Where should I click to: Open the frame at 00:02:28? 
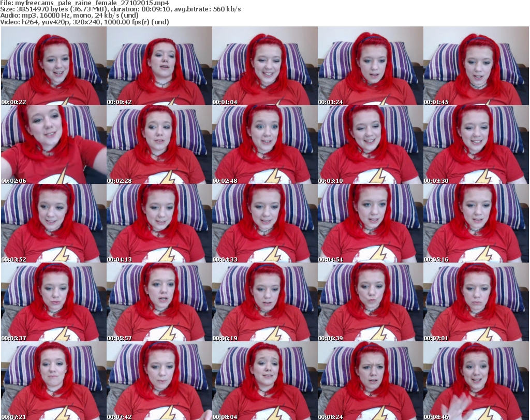tap(159, 144)
